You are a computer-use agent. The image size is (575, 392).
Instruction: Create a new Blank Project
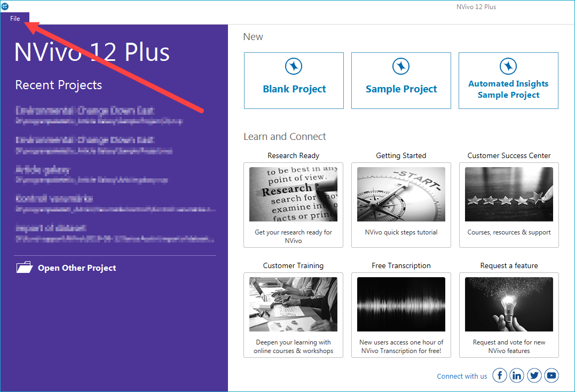(294, 81)
